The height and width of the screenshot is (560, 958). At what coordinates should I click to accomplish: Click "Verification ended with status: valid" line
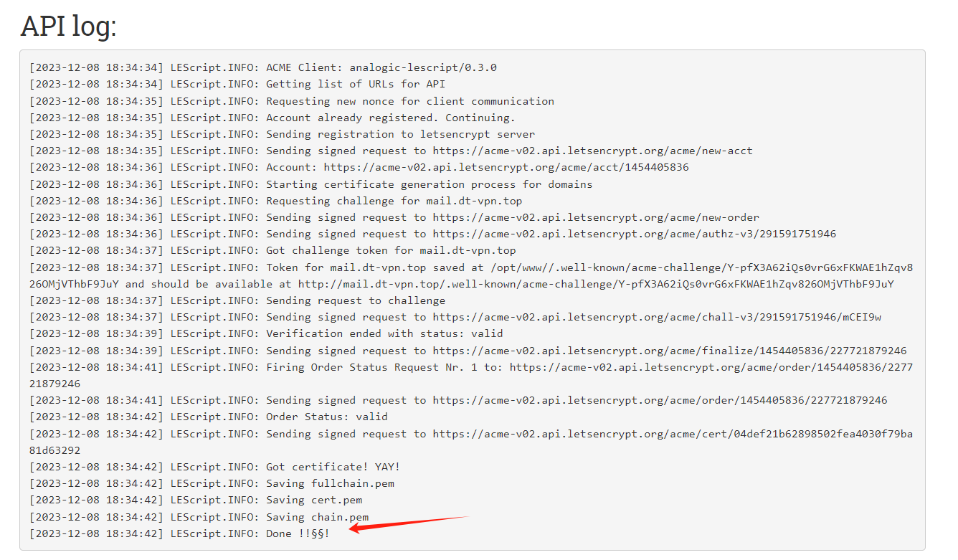click(384, 333)
